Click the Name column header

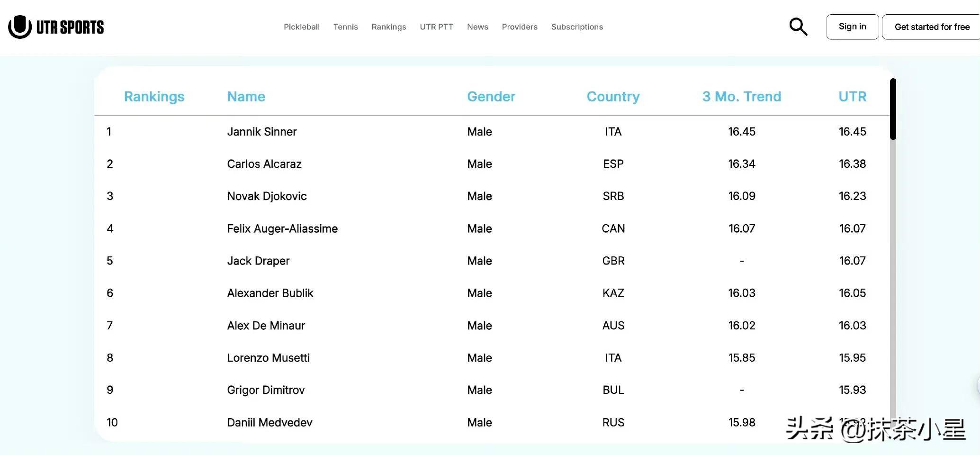(x=246, y=97)
